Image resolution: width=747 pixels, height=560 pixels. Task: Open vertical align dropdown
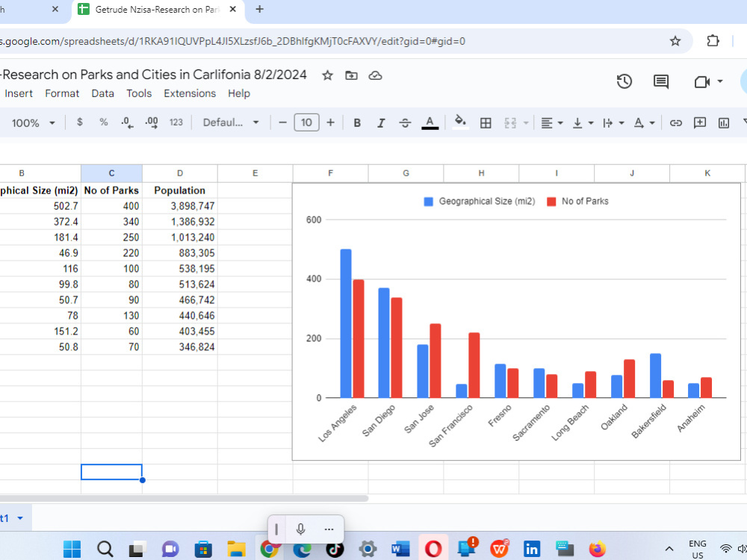point(583,123)
